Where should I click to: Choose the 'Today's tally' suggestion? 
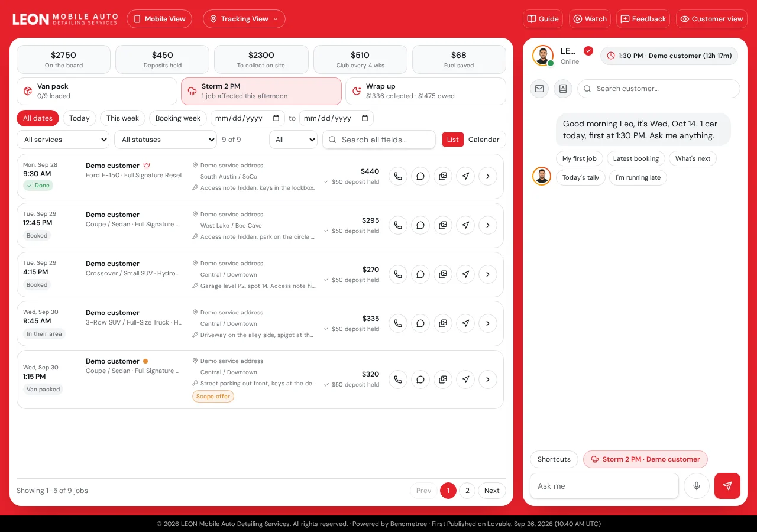tap(581, 177)
